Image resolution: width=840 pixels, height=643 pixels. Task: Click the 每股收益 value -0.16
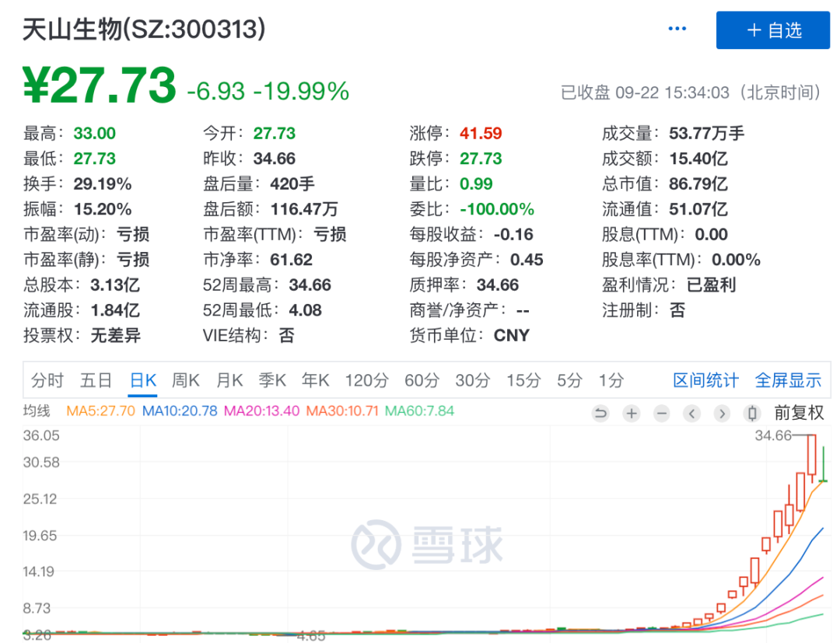[x=514, y=235]
